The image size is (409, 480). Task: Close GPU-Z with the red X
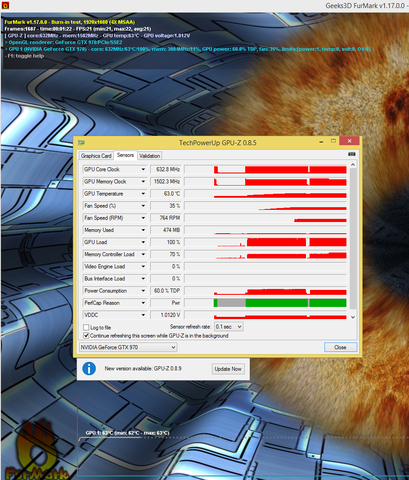click(x=349, y=141)
